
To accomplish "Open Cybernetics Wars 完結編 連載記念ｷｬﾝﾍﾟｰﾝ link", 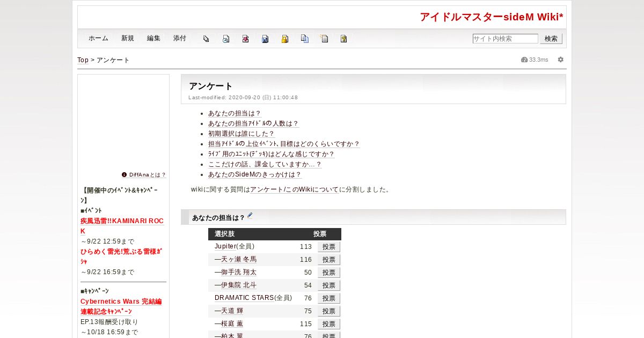I will click(121, 306).
